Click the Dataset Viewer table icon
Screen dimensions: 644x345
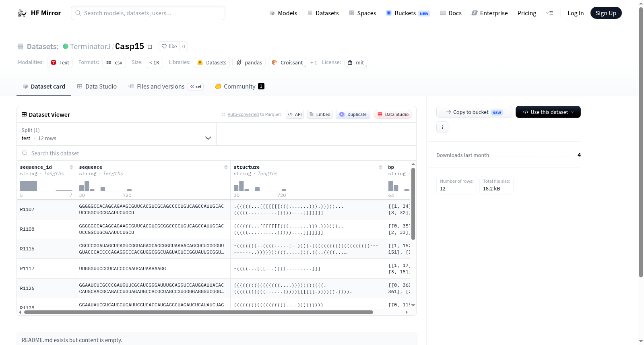point(24,115)
